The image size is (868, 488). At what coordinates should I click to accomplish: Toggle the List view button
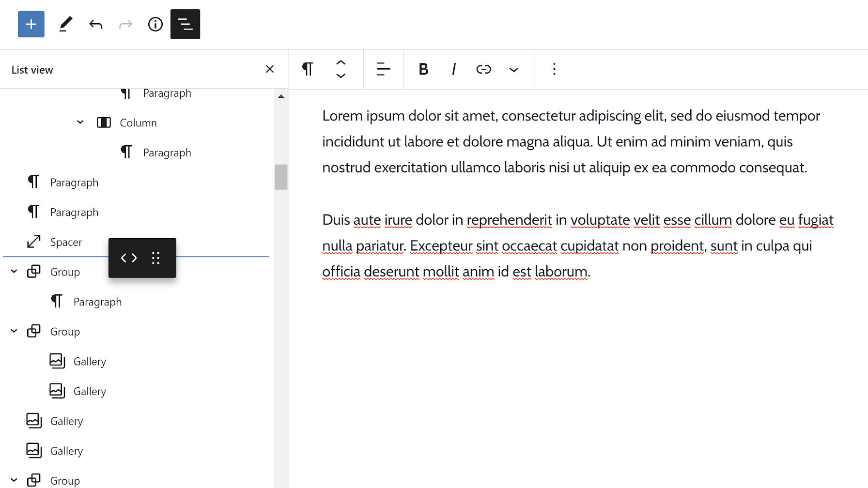(185, 24)
